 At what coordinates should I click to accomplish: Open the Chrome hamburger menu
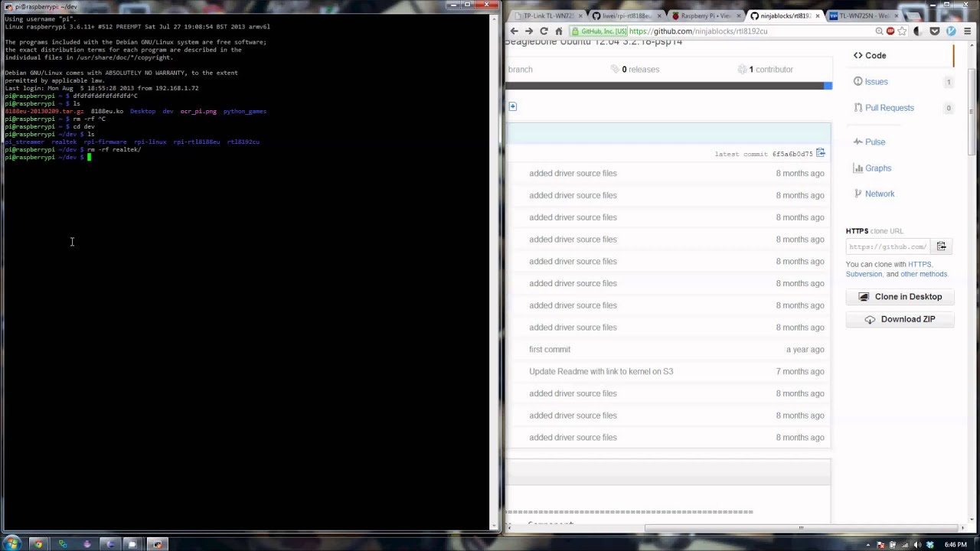tap(967, 31)
